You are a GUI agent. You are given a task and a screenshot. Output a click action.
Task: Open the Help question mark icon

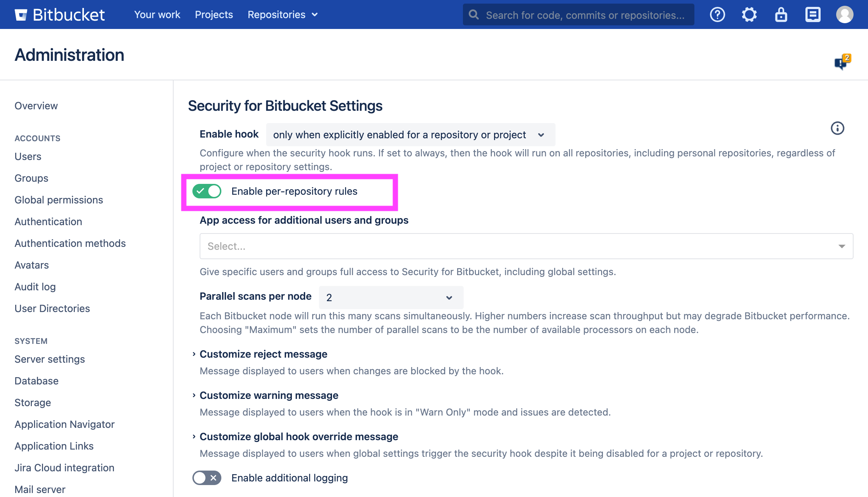click(x=718, y=15)
